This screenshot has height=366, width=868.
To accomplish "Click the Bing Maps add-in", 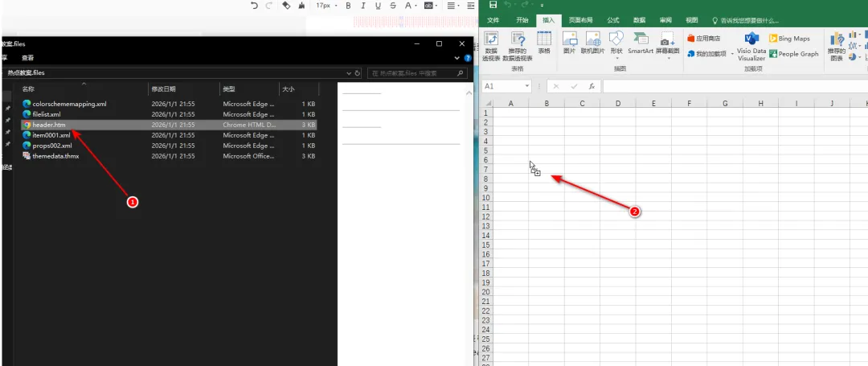I will (789, 38).
